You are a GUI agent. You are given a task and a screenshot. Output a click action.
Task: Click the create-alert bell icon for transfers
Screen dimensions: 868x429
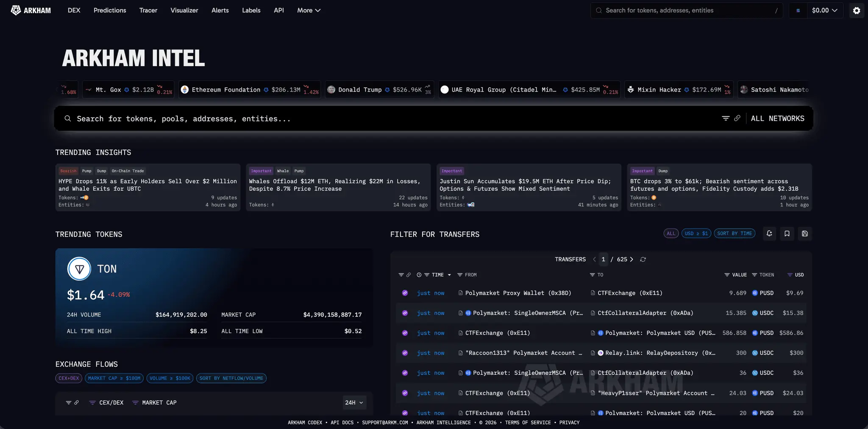click(769, 234)
